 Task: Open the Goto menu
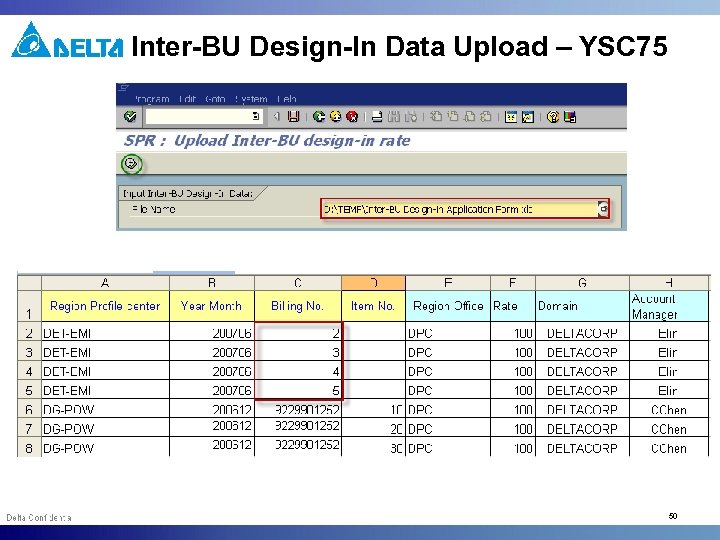(215, 99)
